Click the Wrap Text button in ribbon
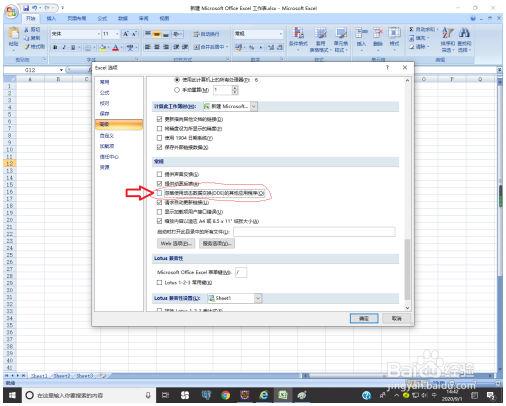Viewport: 506px width, 406px height. pyautogui.click(x=206, y=34)
